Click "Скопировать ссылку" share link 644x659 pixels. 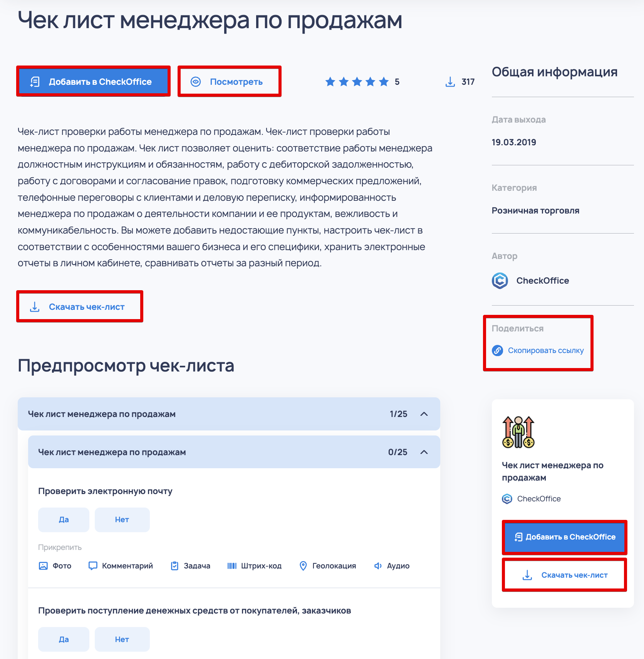(545, 350)
